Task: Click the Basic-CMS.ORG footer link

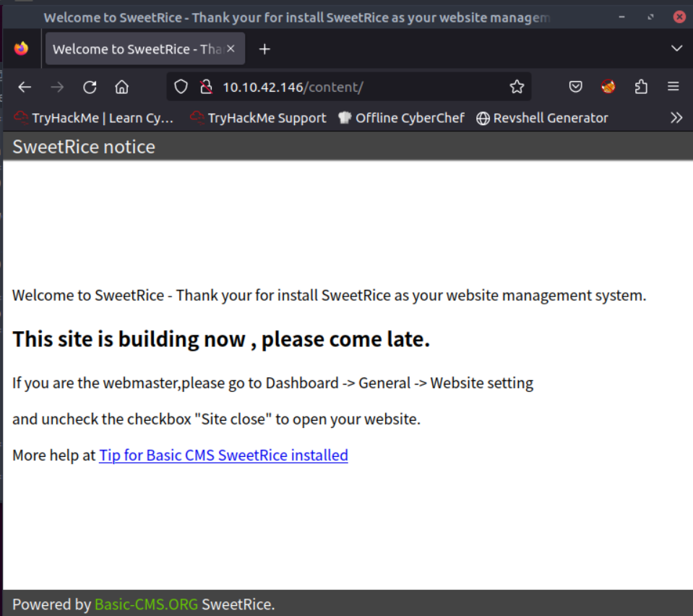Action: point(146,604)
